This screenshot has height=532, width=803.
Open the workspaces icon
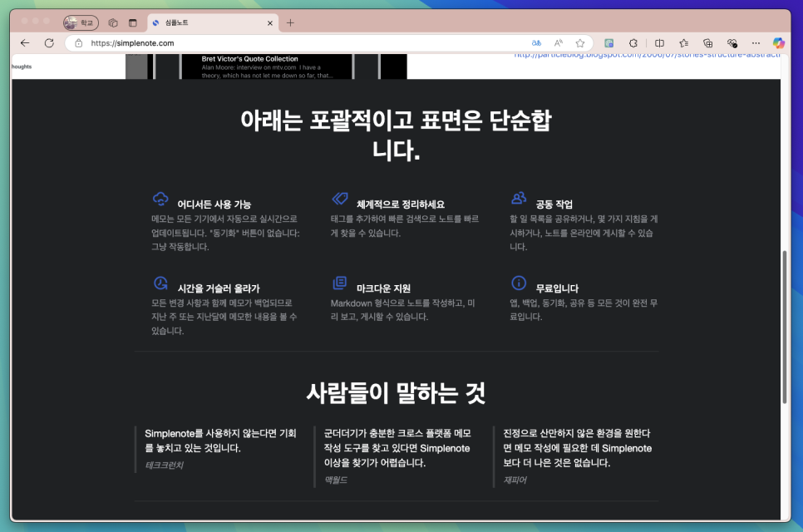(113, 22)
